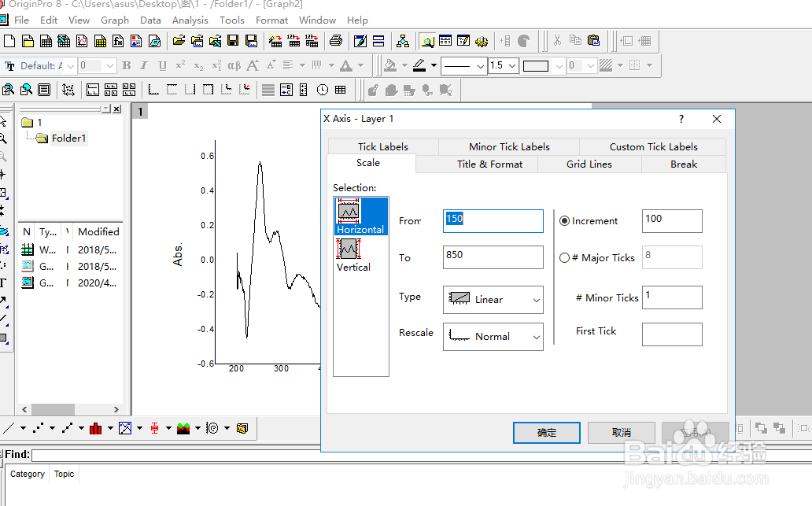Click the Project Explorer horizontal scrollbar
Screen dimensions: 812x506
(x=70, y=409)
